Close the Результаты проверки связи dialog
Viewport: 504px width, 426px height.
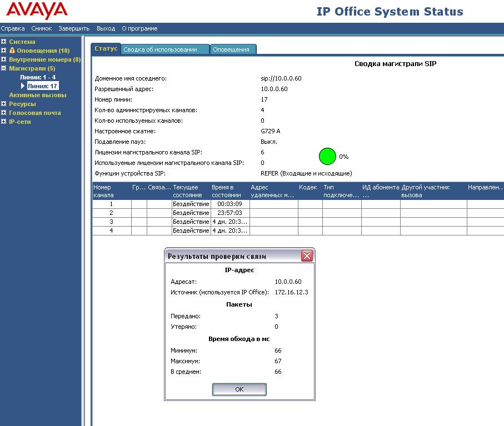point(307,255)
